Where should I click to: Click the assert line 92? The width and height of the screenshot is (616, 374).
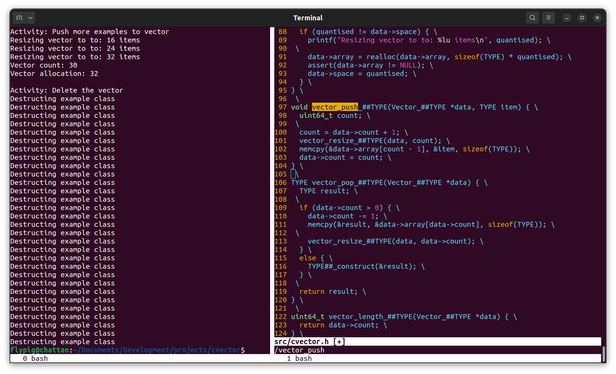coord(370,65)
